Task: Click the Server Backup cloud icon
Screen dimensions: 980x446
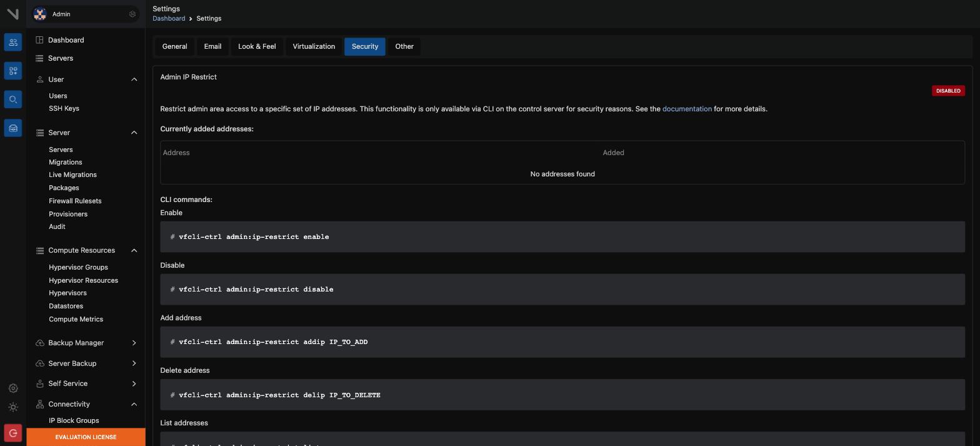Action: pyautogui.click(x=40, y=363)
